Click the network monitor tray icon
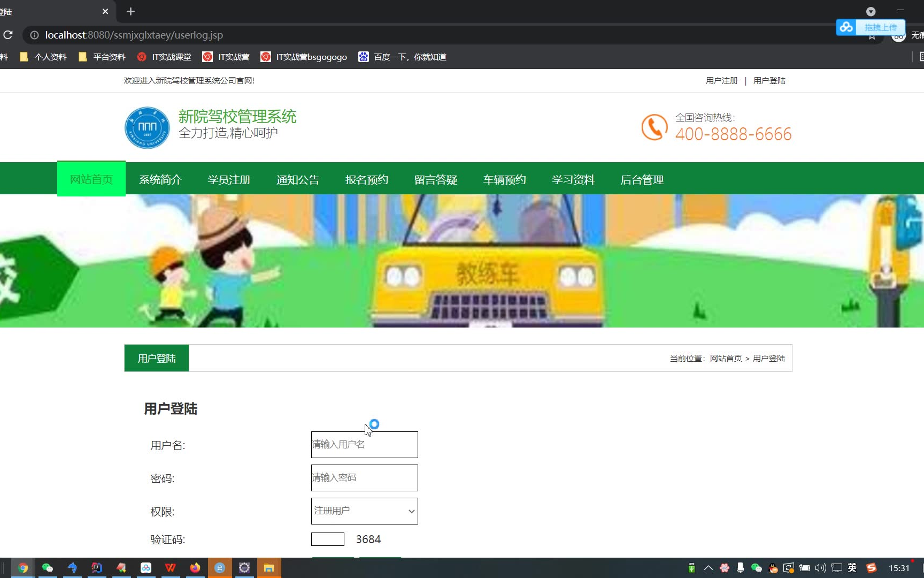 [x=837, y=568]
